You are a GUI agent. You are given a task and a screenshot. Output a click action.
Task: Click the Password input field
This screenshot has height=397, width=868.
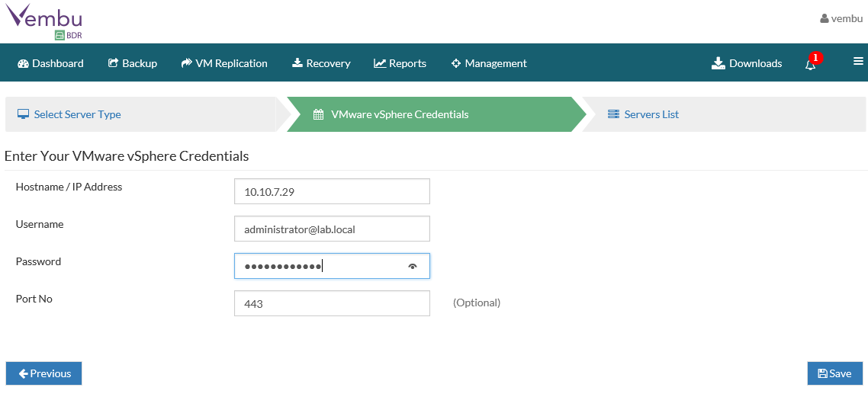pos(332,266)
